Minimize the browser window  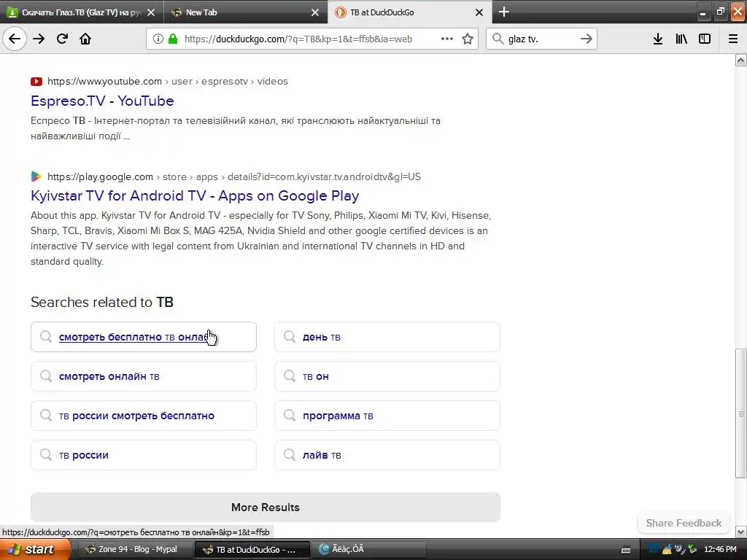coord(703,13)
